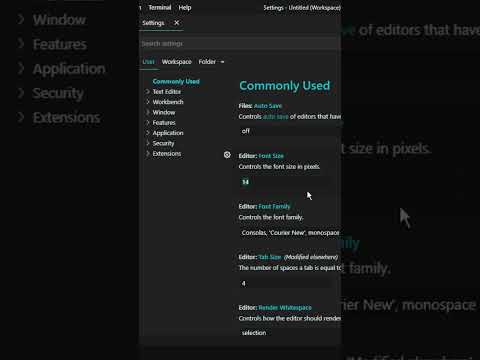Switch to the Workspace settings scope
Screen dimensions: 480x360
pos(177,62)
